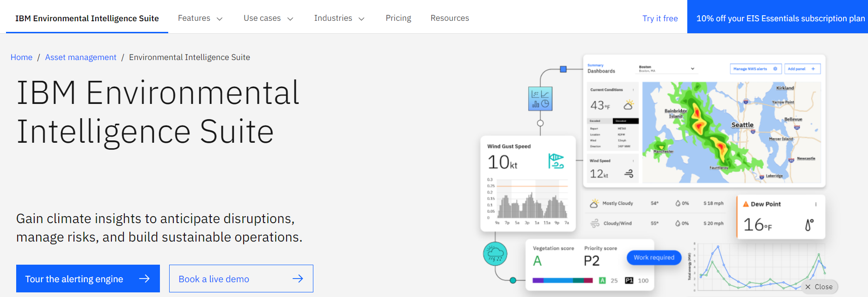
Task: Click Tour the alerting engine button
Action: (88, 279)
